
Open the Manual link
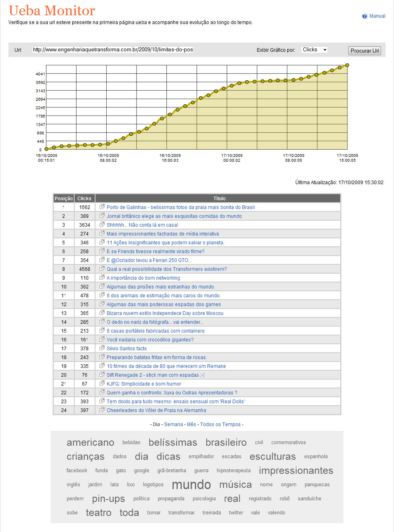[x=377, y=16]
